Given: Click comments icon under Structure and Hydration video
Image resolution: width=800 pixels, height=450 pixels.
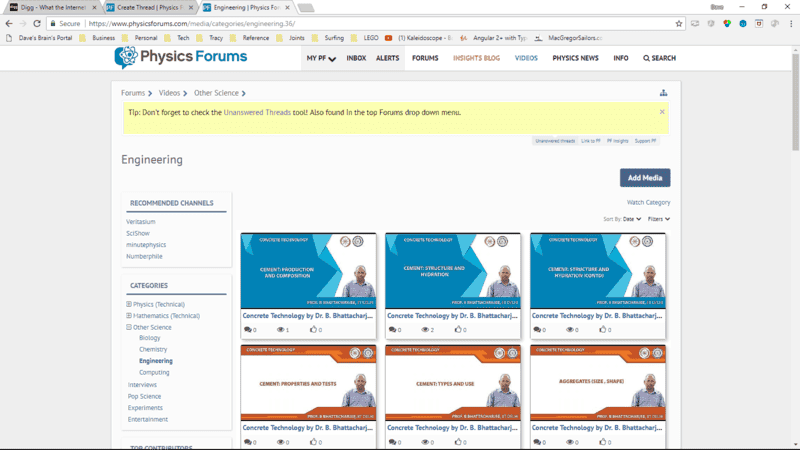Looking at the screenshot, I should click(392, 330).
